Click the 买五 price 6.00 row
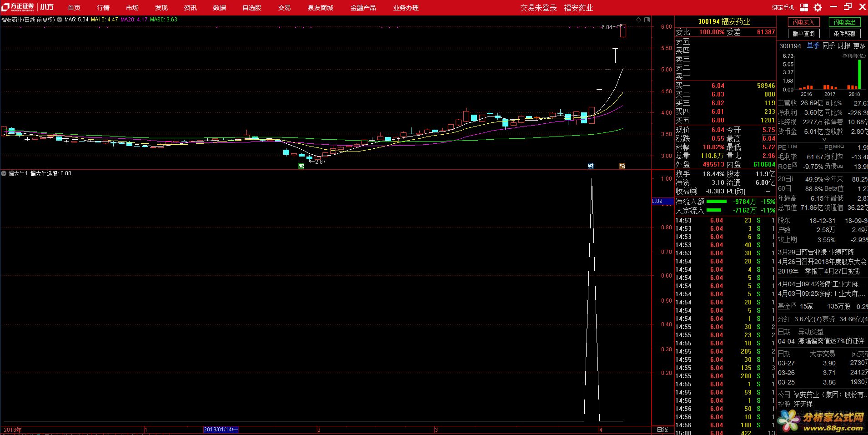868x435 pixels. pyautogui.click(x=725, y=120)
